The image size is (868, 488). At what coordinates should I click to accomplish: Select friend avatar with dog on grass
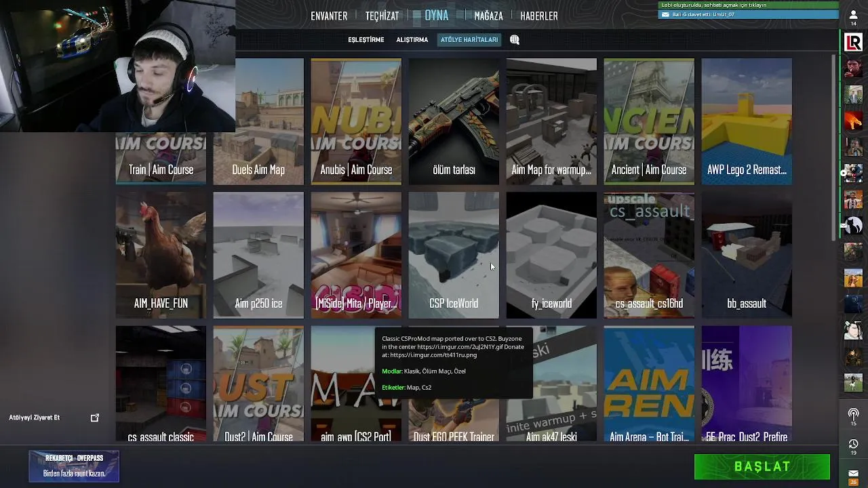pyautogui.click(x=853, y=382)
